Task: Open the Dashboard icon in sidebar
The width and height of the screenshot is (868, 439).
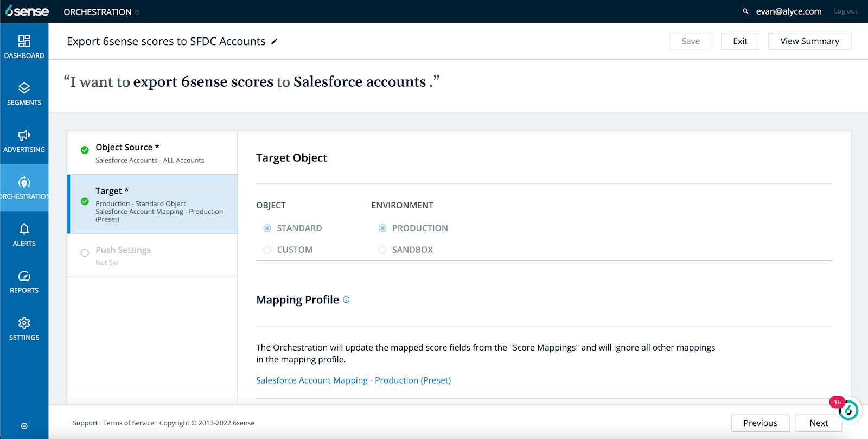Action: pos(24,41)
